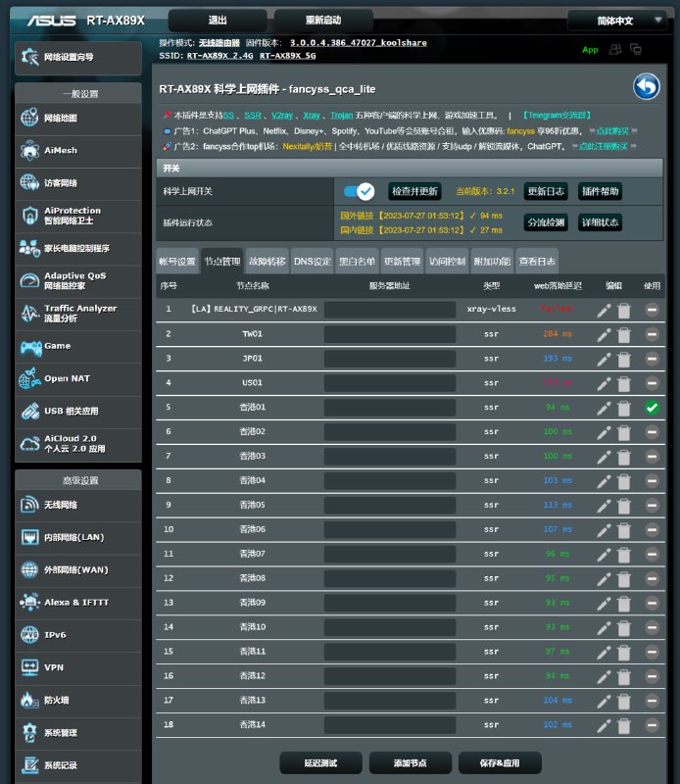Open the Game sidebar item
Screen dimensions: 680x784
(78, 346)
